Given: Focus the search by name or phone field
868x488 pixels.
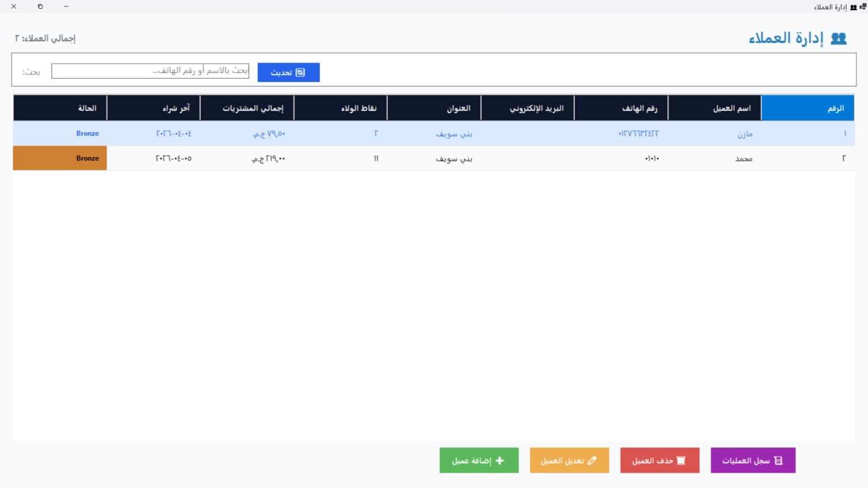Looking at the screenshot, I should pos(150,71).
